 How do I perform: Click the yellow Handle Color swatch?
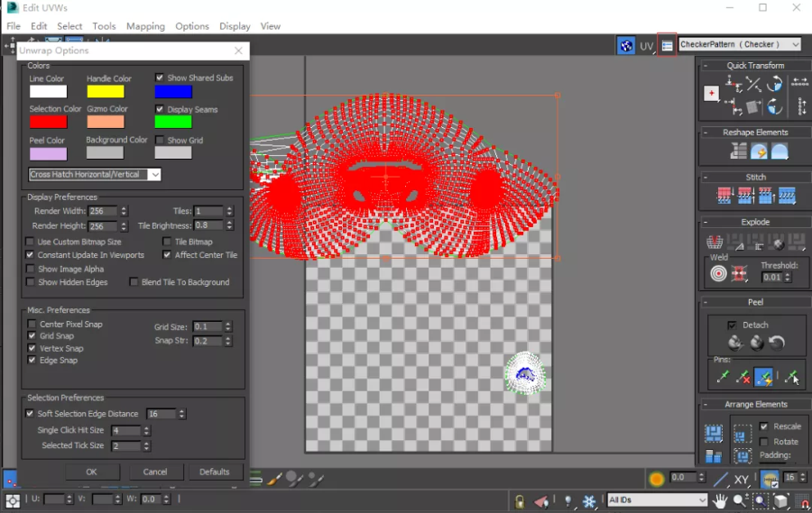(x=106, y=91)
